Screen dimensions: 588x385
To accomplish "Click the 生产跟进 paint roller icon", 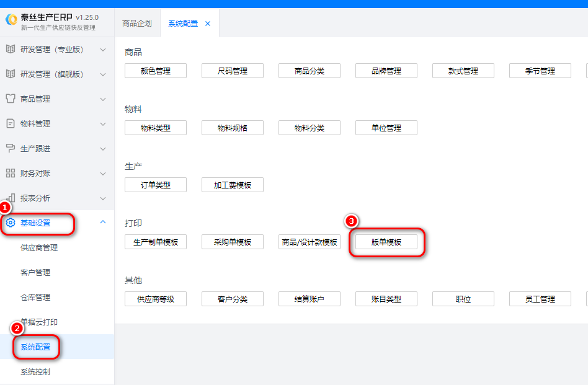I will pyautogui.click(x=10, y=148).
